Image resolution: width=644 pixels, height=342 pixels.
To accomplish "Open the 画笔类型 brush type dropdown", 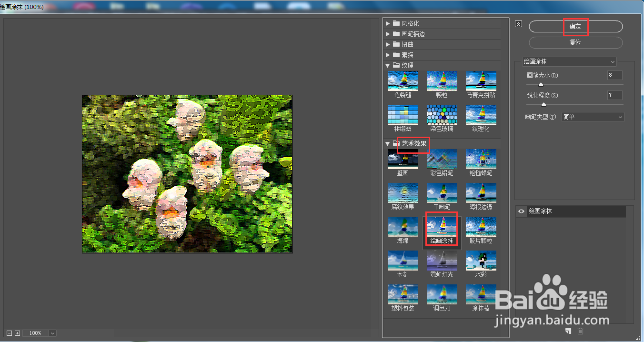I will tap(593, 117).
